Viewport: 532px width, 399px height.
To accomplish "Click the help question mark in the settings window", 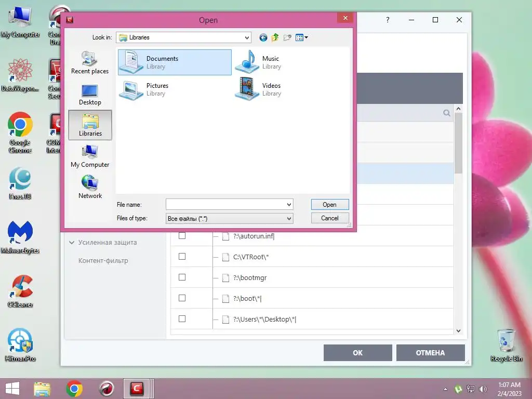I will pos(388,20).
